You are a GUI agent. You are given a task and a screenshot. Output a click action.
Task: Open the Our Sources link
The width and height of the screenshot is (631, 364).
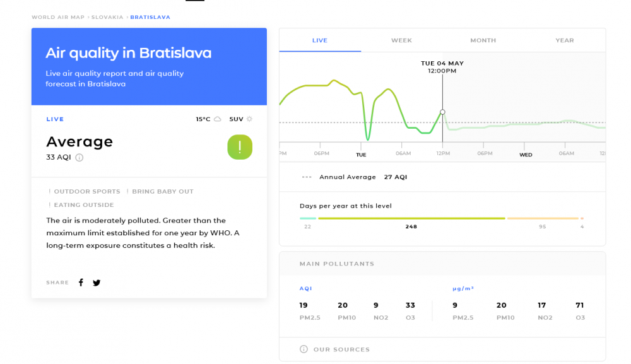341,349
